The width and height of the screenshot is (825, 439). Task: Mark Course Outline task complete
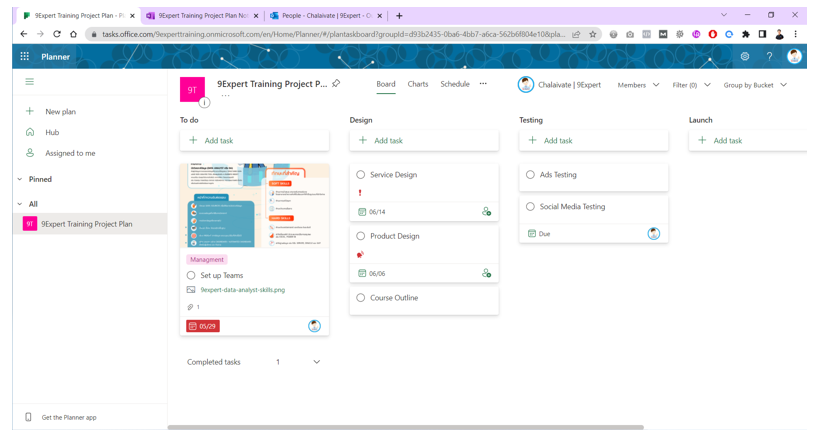(x=360, y=298)
